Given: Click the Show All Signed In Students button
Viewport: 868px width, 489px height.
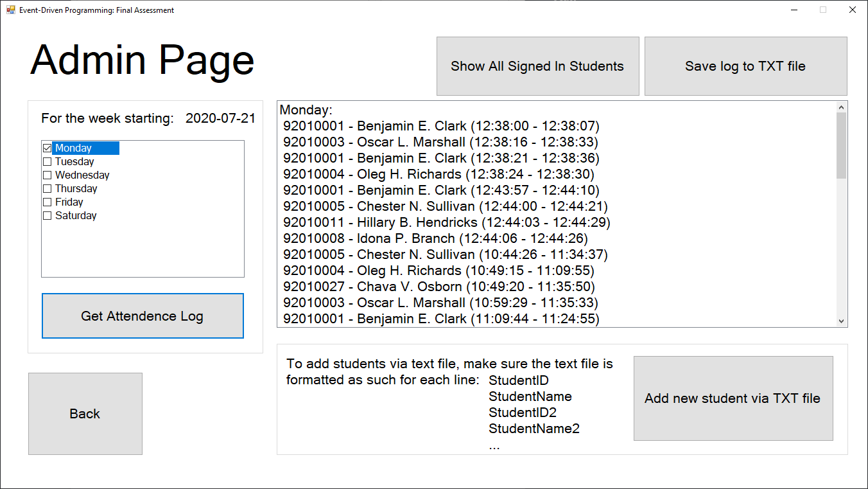Looking at the screenshot, I should (537, 66).
